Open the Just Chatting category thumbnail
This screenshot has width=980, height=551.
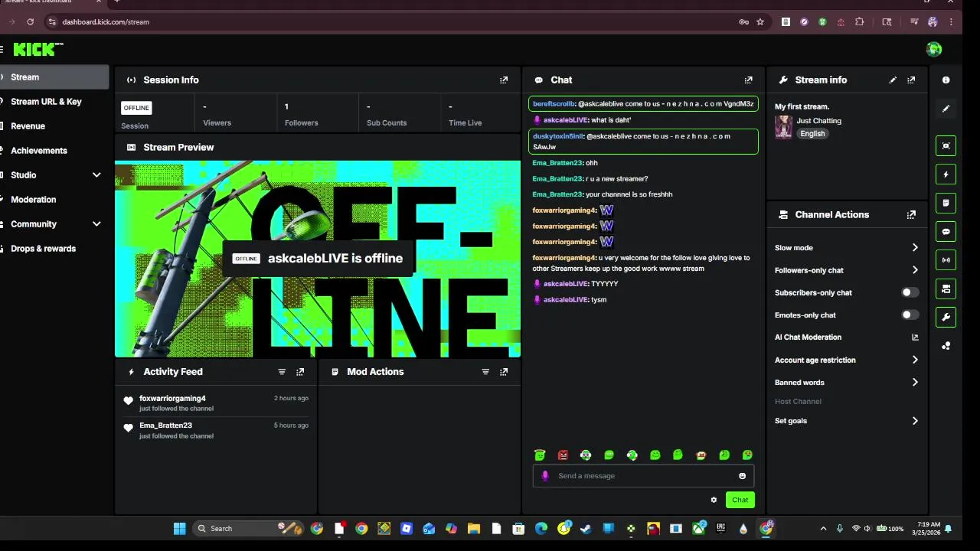pyautogui.click(x=783, y=127)
